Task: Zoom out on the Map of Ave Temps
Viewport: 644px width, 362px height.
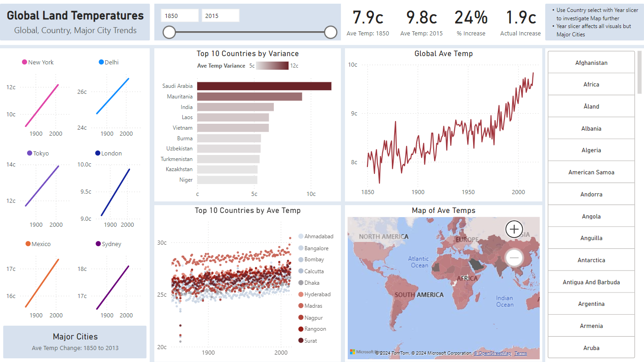Action: pos(514,258)
